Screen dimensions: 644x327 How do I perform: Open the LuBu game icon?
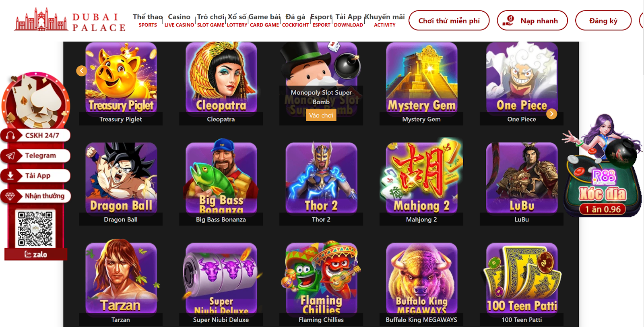(x=522, y=178)
